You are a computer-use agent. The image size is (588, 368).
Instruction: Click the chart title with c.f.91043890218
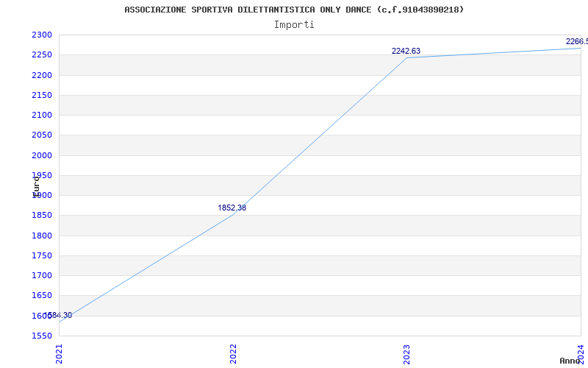(294, 10)
